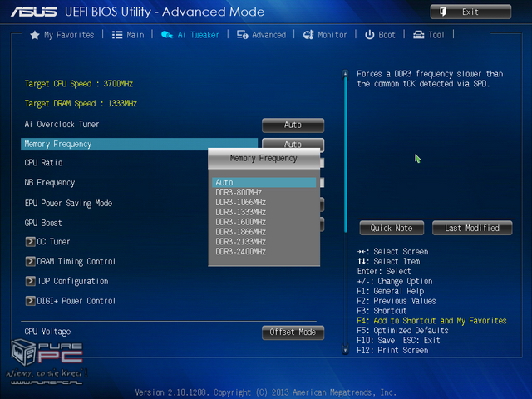The height and width of the screenshot is (399, 532).
Task: Choose DDR3-800MHz option
Action: pyautogui.click(x=239, y=192)
